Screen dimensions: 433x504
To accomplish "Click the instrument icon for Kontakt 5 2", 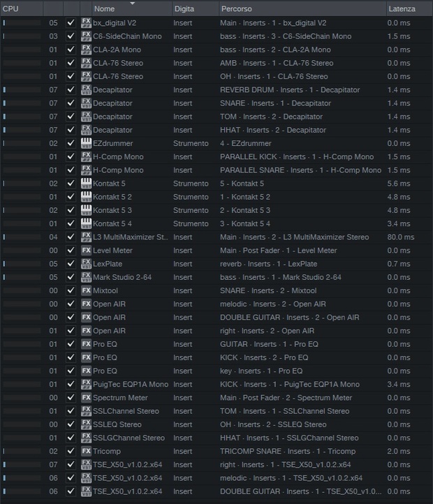I will 86,197.
